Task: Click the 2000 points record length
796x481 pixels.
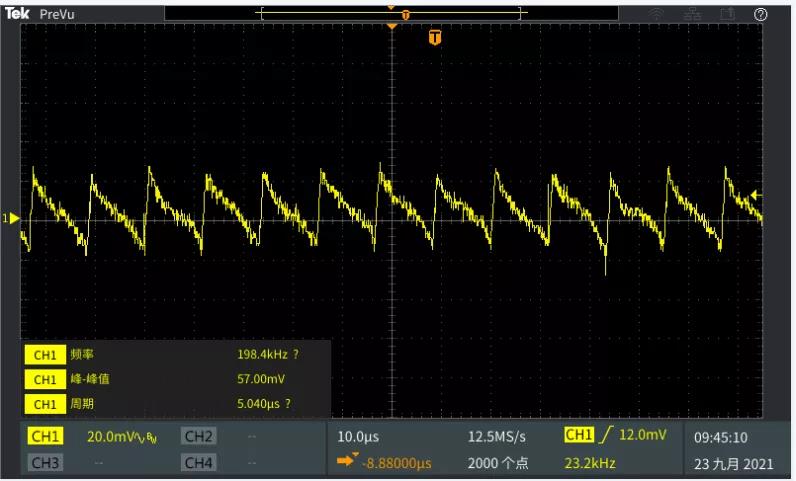Action: coord(498,463)
